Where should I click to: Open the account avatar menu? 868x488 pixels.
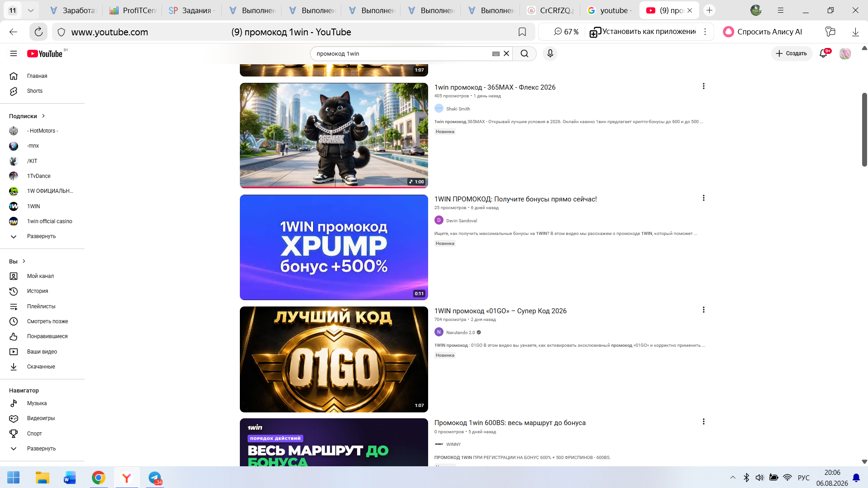[845, 53]
